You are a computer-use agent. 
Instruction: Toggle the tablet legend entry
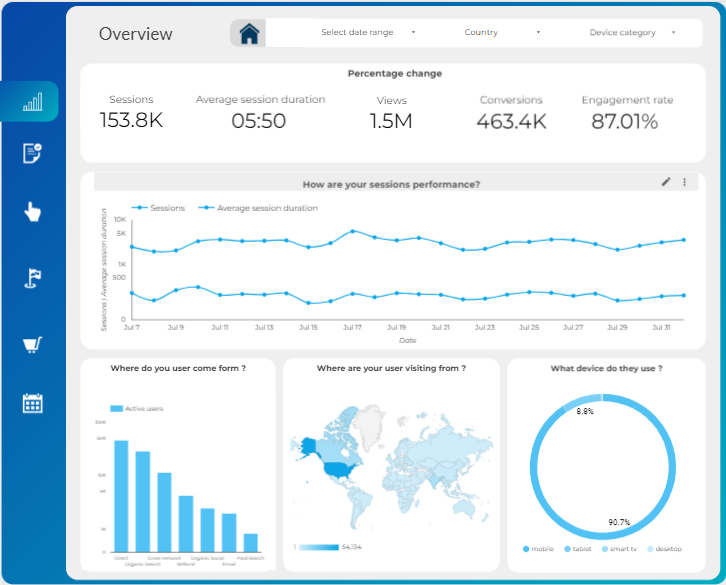click(x=577, y=549)
